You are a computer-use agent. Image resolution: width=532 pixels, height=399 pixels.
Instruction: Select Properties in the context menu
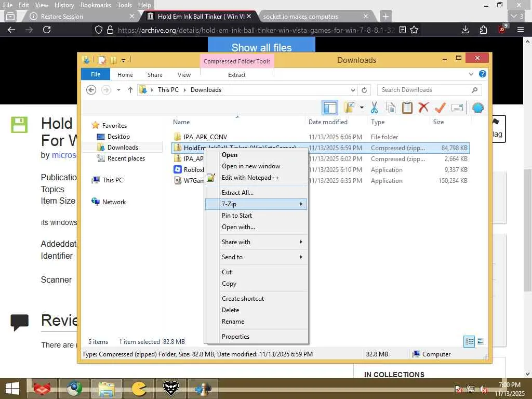pos(256,336)
